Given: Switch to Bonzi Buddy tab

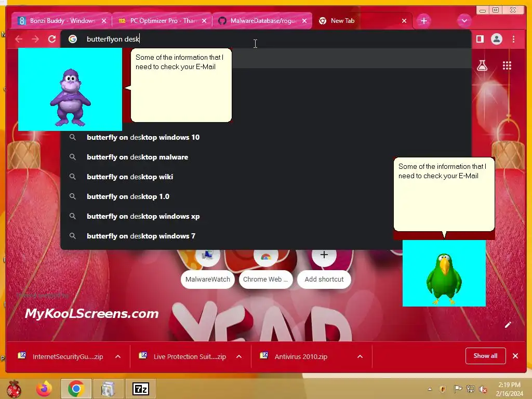Looking at the screenshot, I should click(x=61, y=21).
